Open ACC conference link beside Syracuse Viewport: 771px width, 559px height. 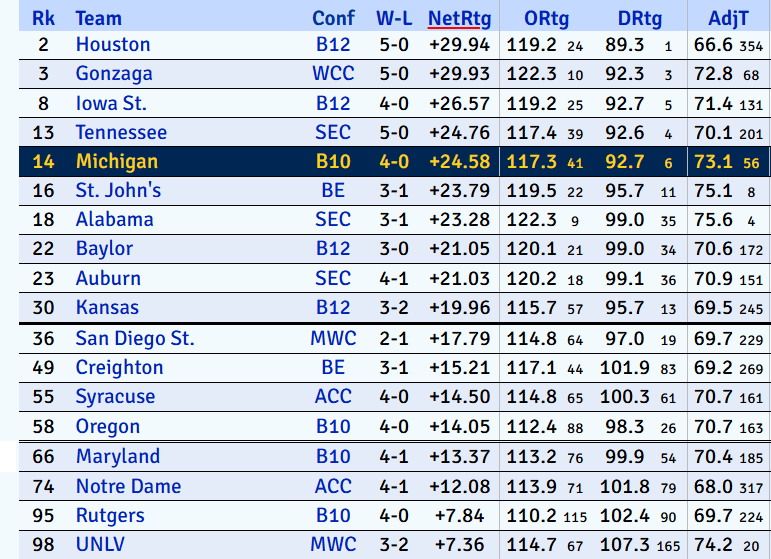(x=333, y=397)
